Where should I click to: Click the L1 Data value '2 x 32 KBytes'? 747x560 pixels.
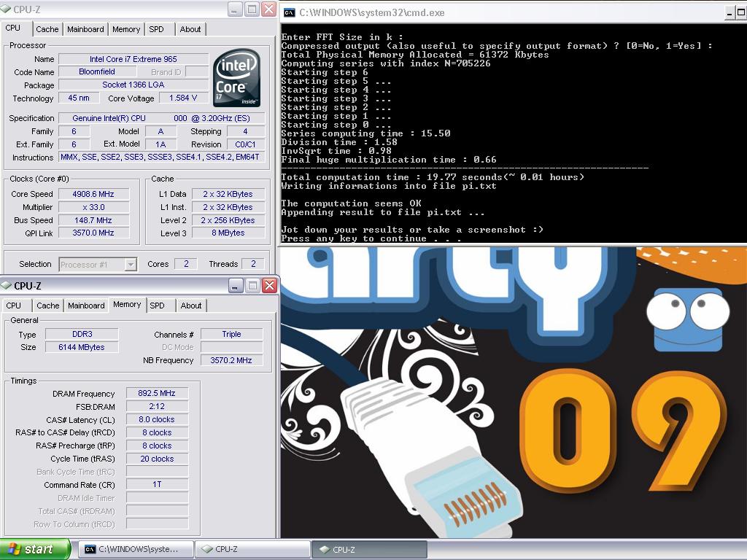click(228, 194)
